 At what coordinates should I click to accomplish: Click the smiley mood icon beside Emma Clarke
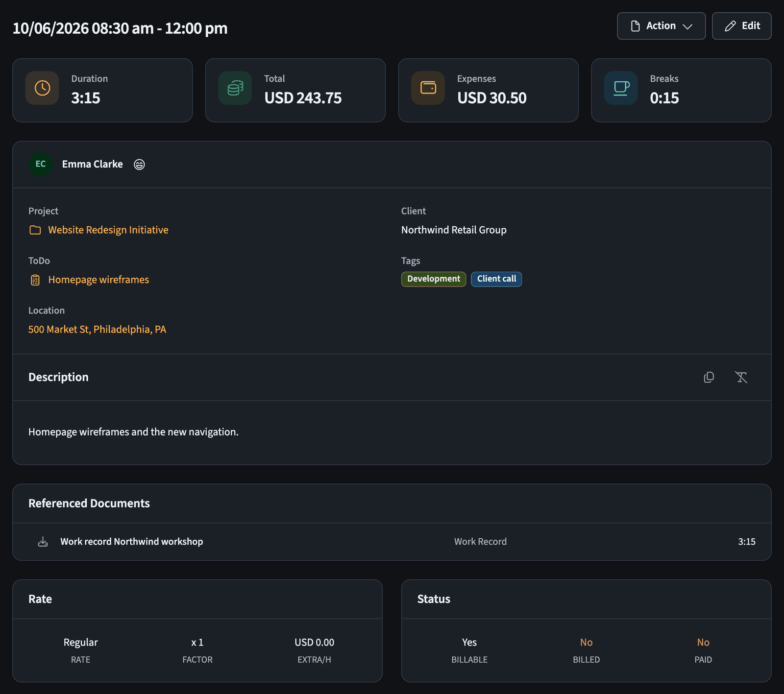point(139,165)
